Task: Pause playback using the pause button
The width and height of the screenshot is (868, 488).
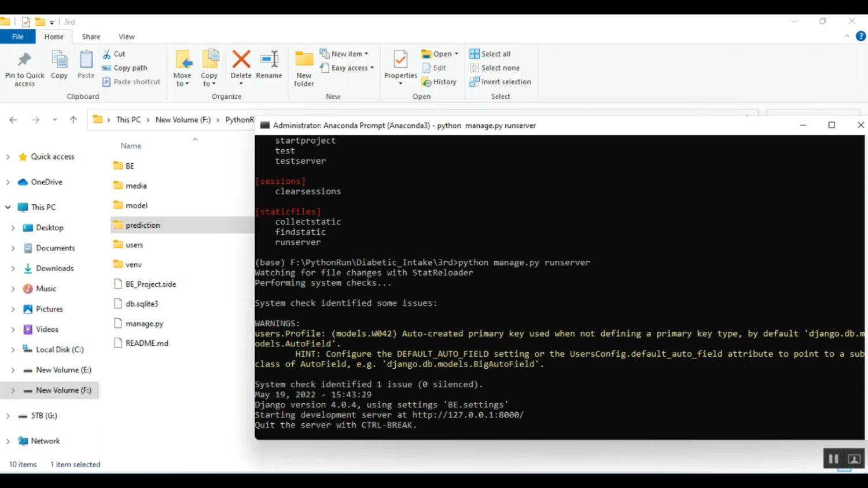Action: pyautogui.click(x=833, y=459)
